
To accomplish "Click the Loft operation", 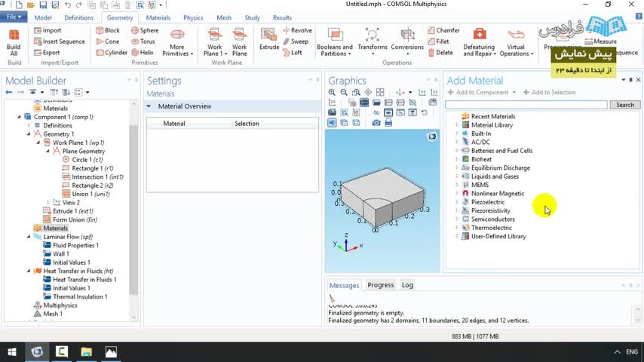I will click(x=293, y=53).
